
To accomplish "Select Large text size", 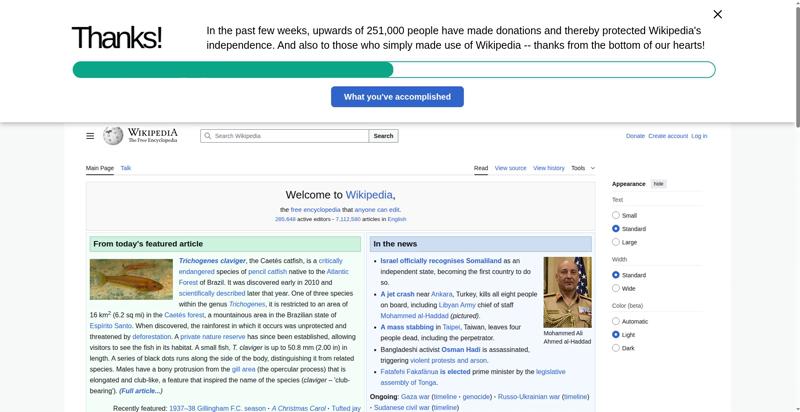I will pos(616,242).
